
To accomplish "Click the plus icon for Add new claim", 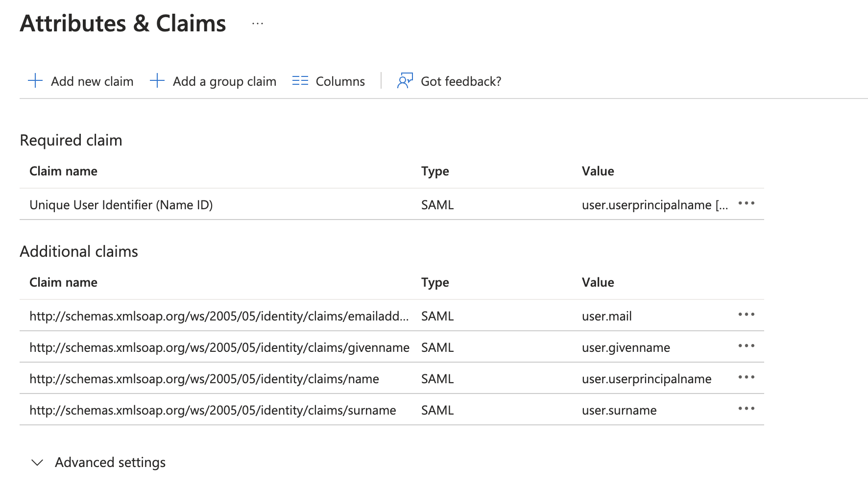I will (35, 81).
